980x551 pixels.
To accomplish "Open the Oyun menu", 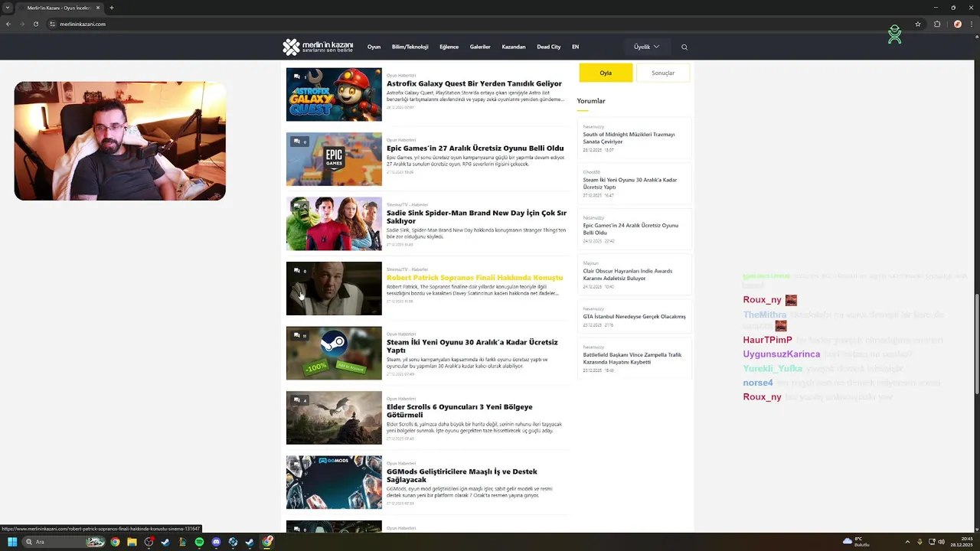I will pyautogui.click(x=374, y=47).
